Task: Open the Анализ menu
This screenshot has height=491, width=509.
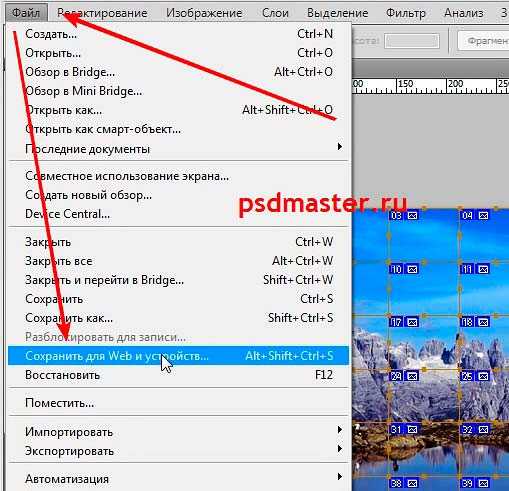Action: pyautogui.click(x=464, y=13)
